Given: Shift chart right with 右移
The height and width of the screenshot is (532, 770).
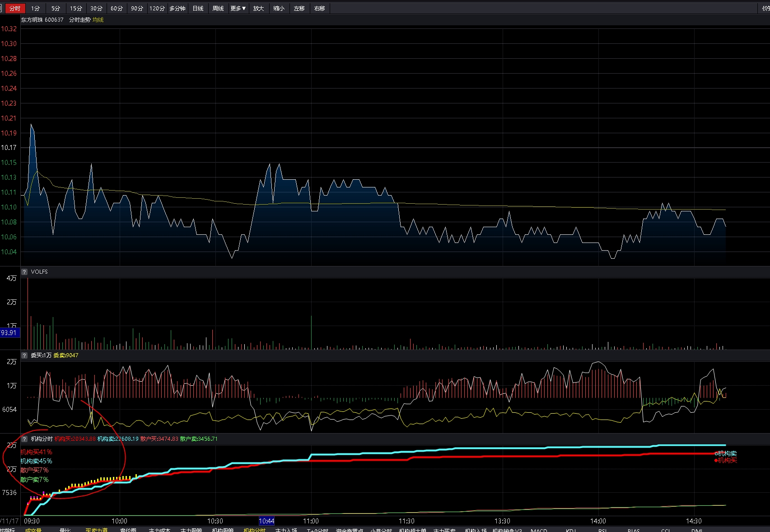Looking at the screenshot, I should tap(319, 9).
